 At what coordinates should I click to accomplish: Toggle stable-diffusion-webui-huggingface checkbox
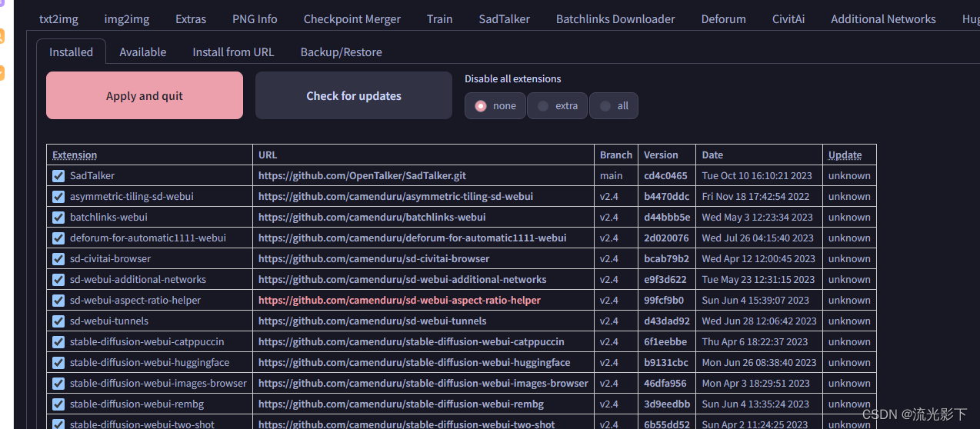pos(58,363)
